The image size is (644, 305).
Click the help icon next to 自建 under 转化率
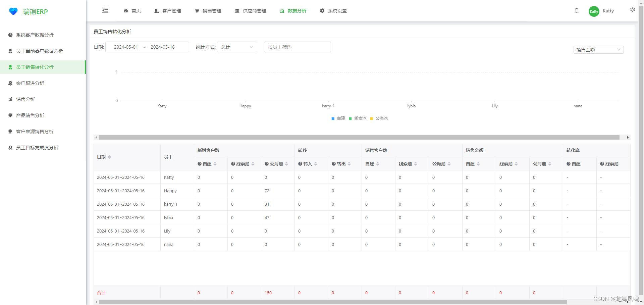coord(569,164)
